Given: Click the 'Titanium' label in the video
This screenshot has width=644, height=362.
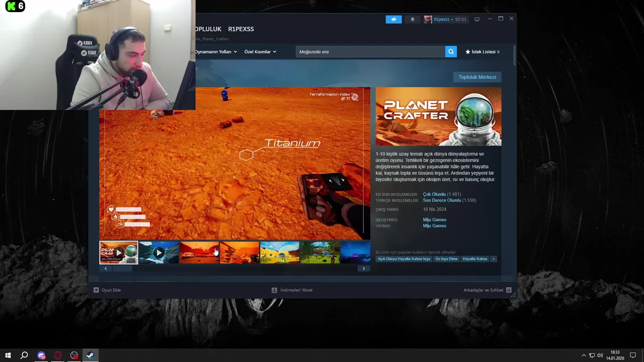Looking at the screenshot, I should 292,143.
